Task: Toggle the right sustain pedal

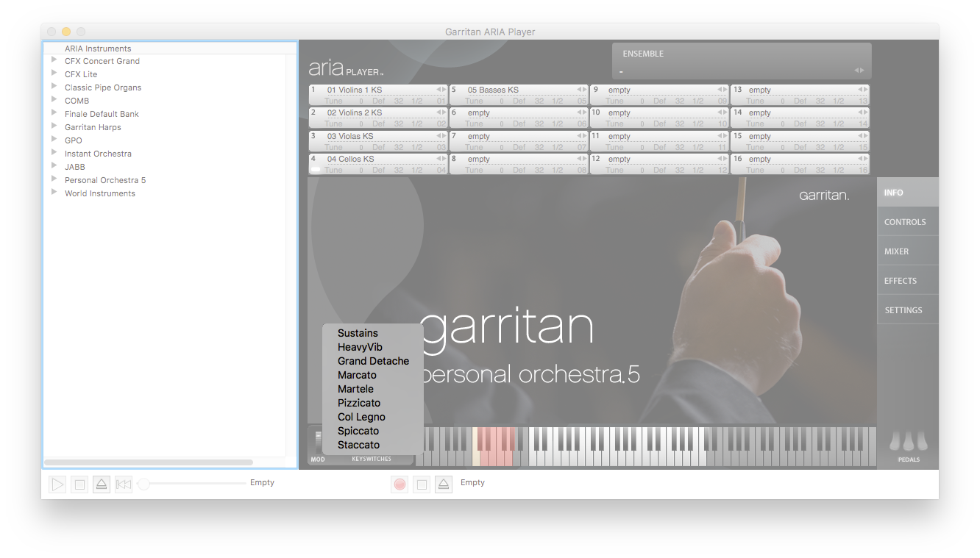Action: pos(922,441)
